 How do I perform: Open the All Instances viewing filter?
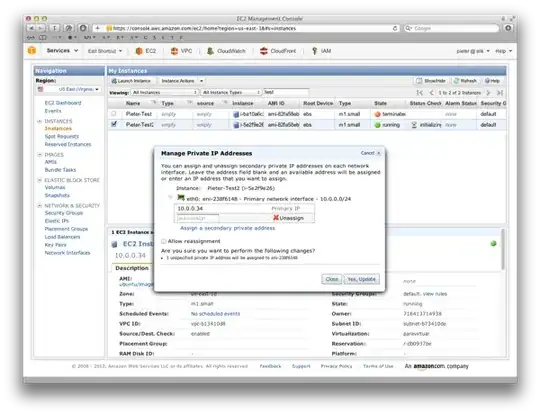(164, 92)
